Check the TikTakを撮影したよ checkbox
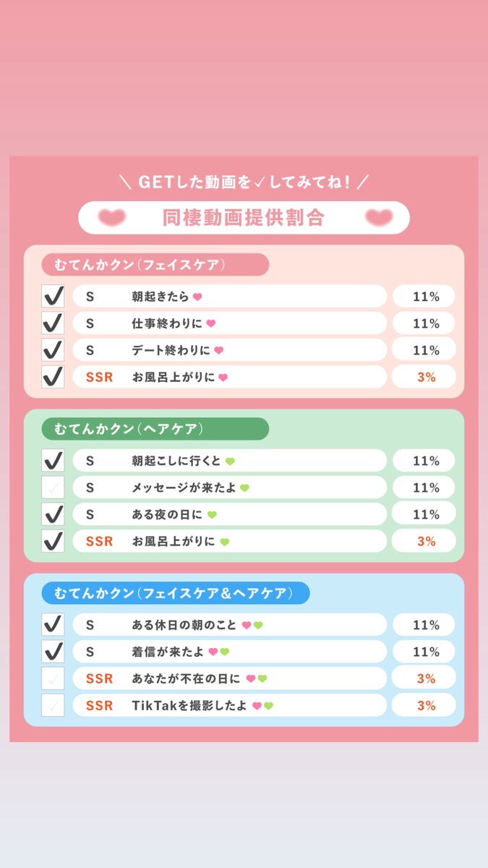 [53, 705]
